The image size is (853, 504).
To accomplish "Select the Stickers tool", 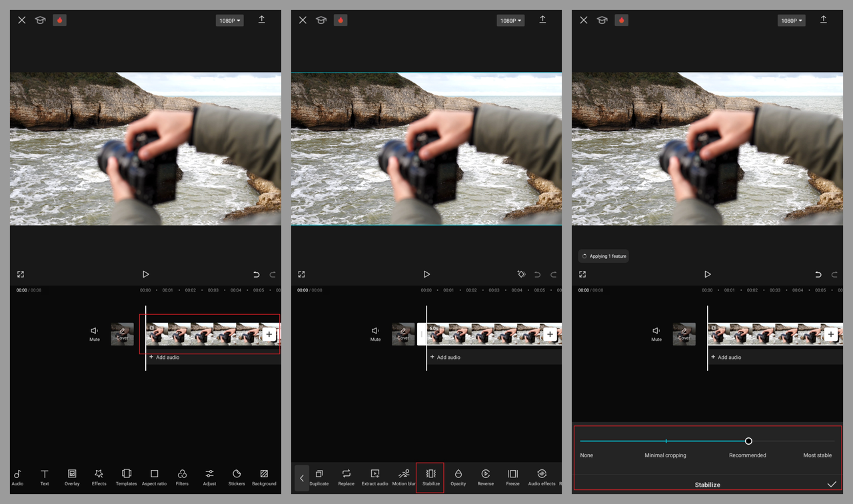I will [237, 477].
